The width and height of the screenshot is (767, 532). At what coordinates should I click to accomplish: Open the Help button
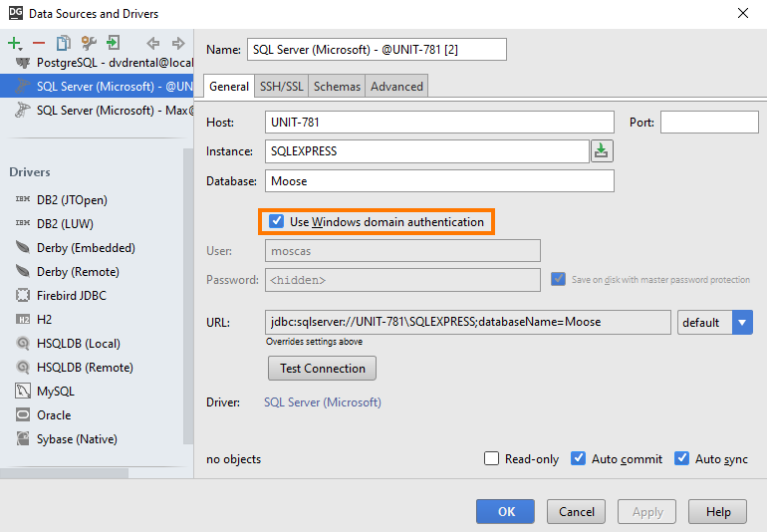point(717,512)
